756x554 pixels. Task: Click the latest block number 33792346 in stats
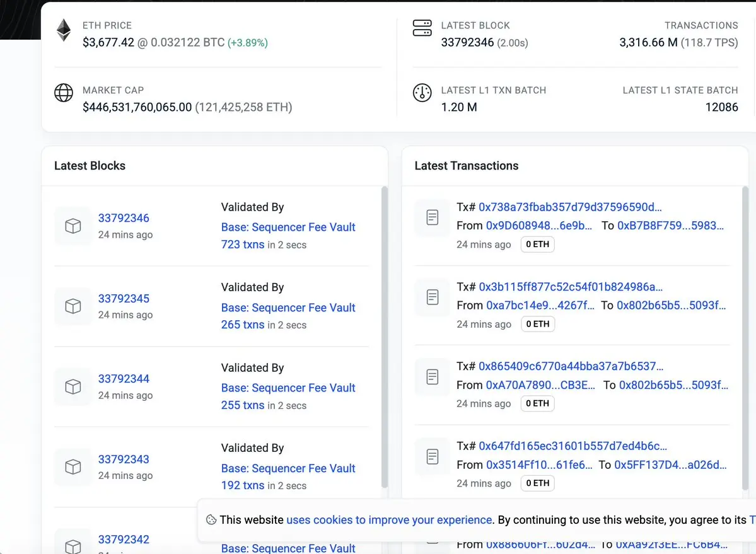(x=467, y=42)
